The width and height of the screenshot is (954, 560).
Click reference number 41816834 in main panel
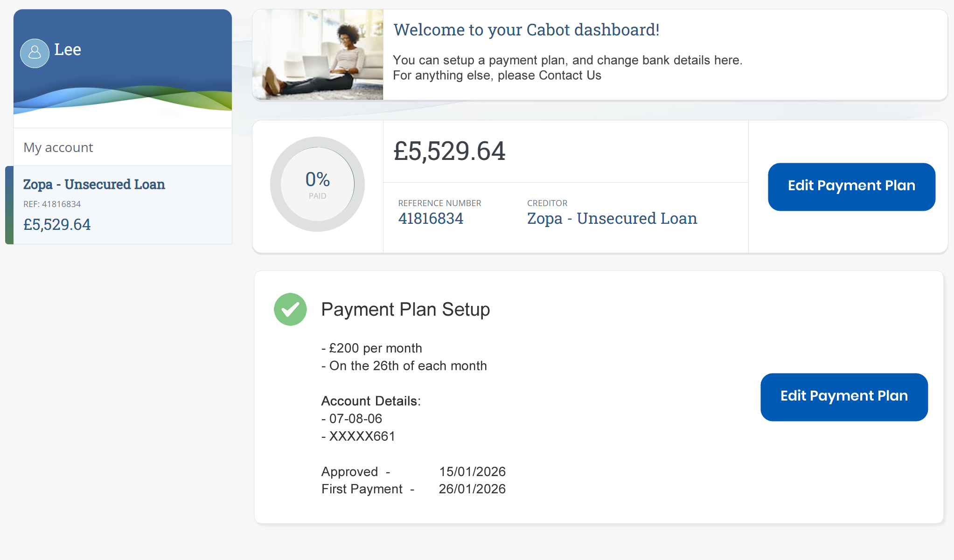point(431,218)
